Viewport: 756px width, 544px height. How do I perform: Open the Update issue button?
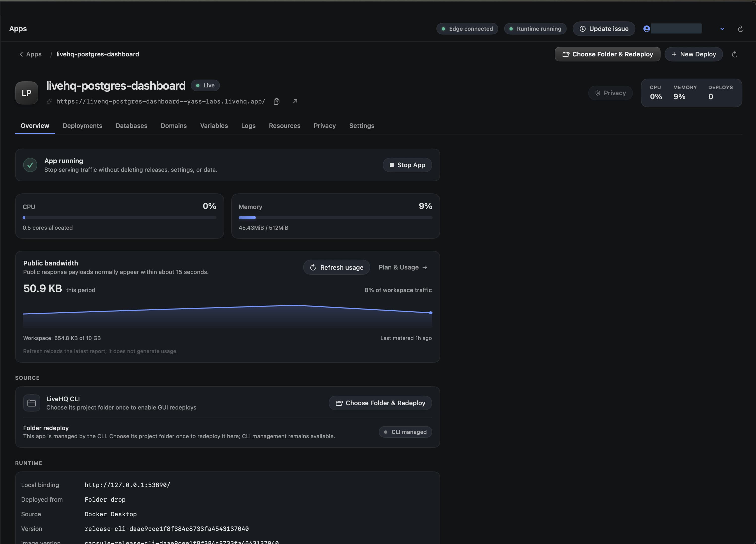604,29
